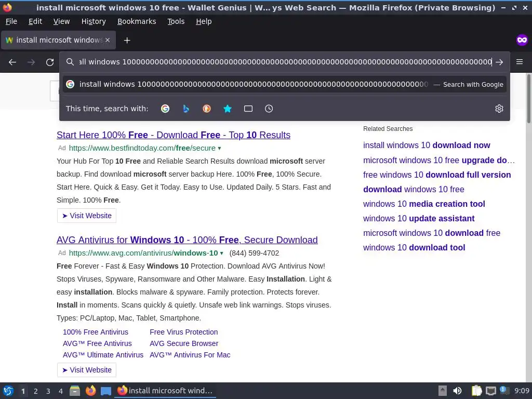Image resolution: width=532 pixels, height=399 pixels.
Task: Open related search microsoft windows 10 download free
Action: pos(432,233)
